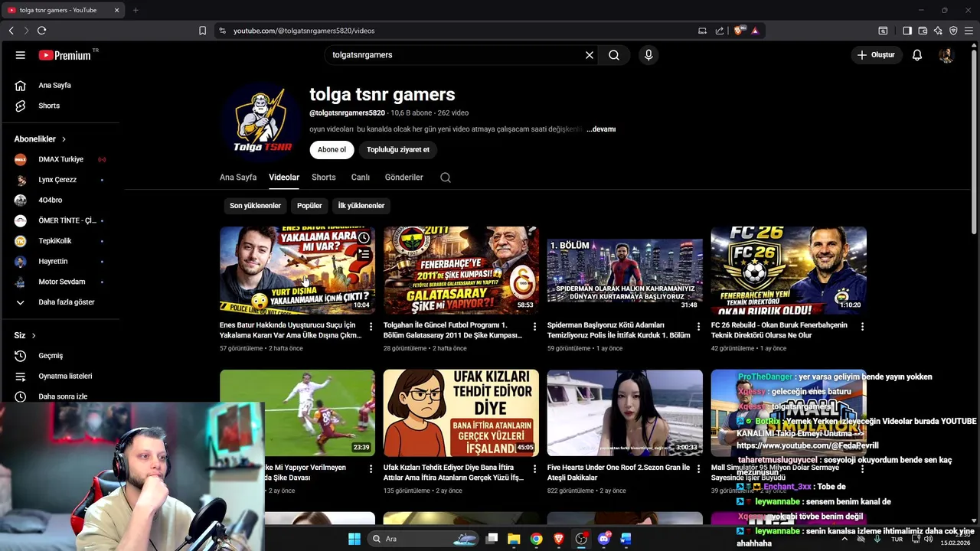Open the account avatar menu

click(x=946, y=55)
